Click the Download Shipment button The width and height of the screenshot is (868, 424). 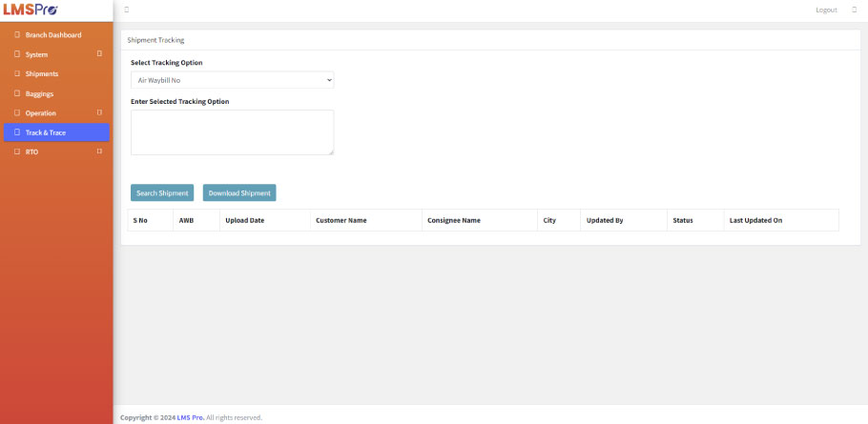point(239,192)
